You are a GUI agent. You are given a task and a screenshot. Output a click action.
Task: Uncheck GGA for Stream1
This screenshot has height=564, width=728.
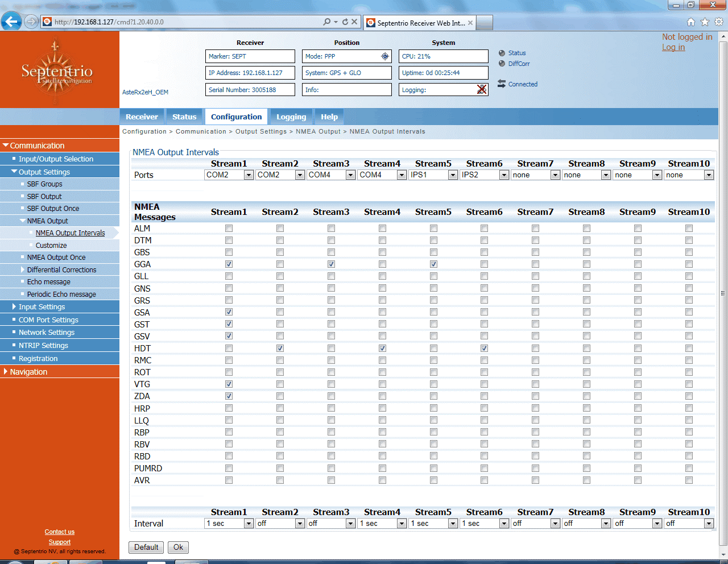point(229,264)
